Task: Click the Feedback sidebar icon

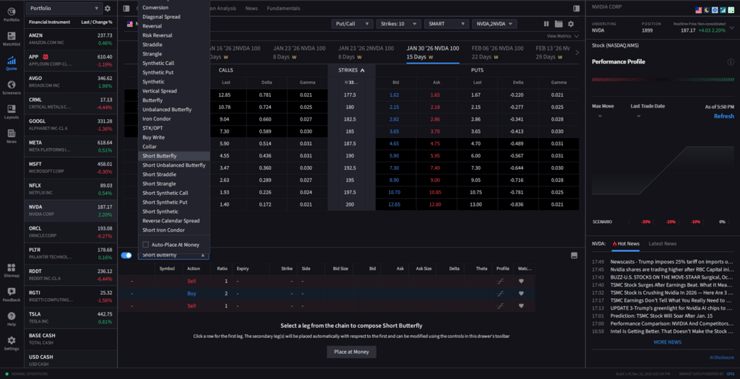Action: pyautogui.click(x=11, y=295)
